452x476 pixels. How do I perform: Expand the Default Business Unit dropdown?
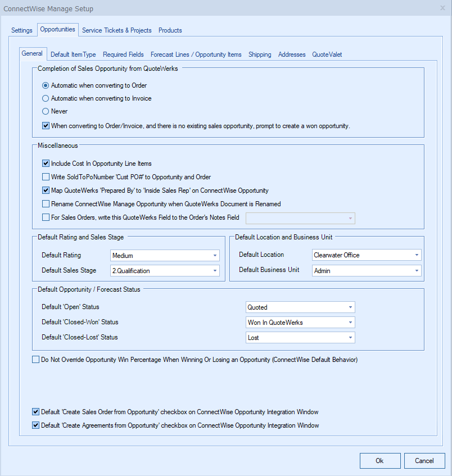pyautogui.click(x=367, y=270)
